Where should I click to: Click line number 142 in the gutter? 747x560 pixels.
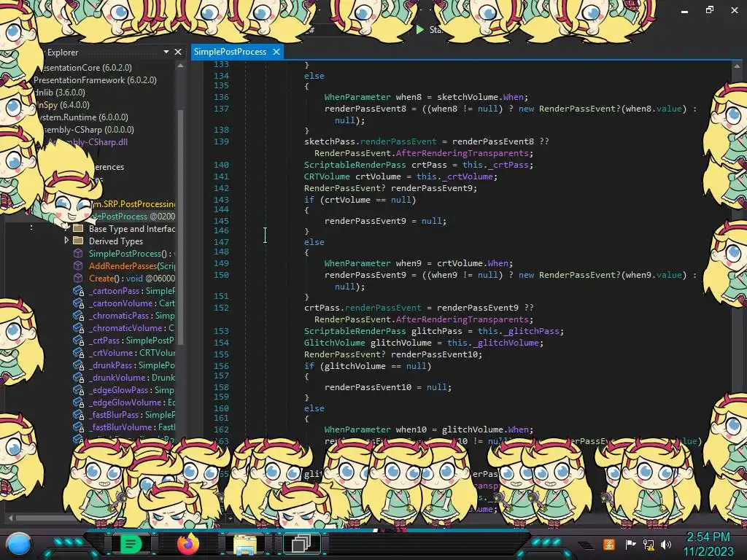tap(221, 188)
